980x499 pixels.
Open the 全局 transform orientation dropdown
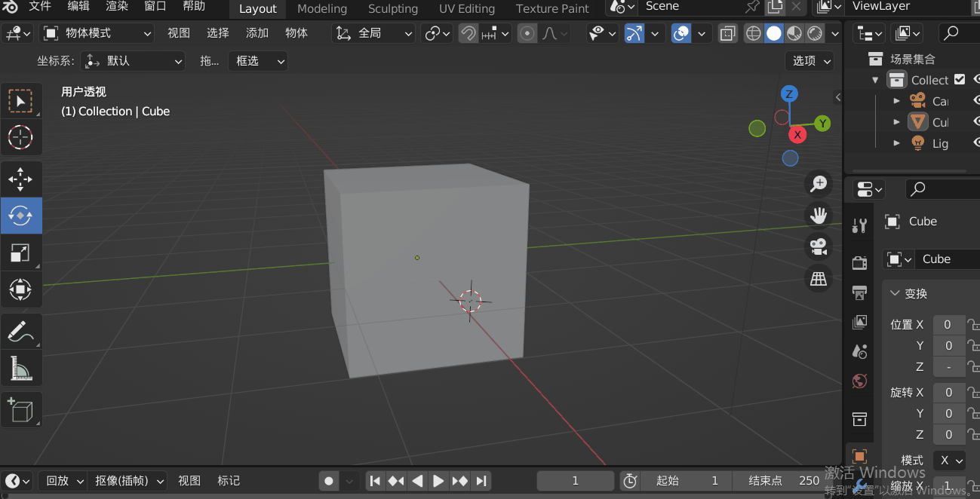374,33
